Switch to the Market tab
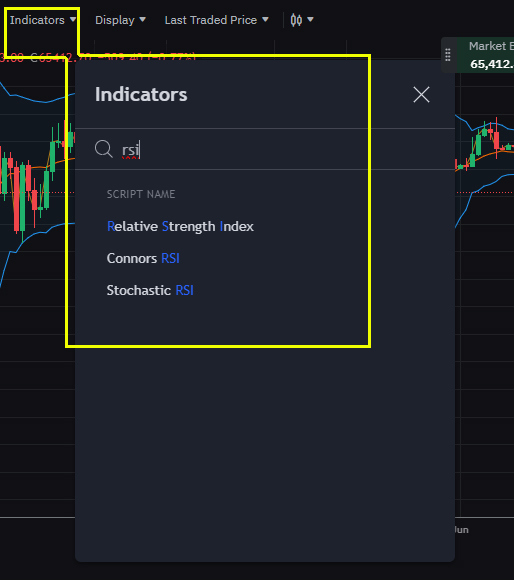 coord(487,46)
